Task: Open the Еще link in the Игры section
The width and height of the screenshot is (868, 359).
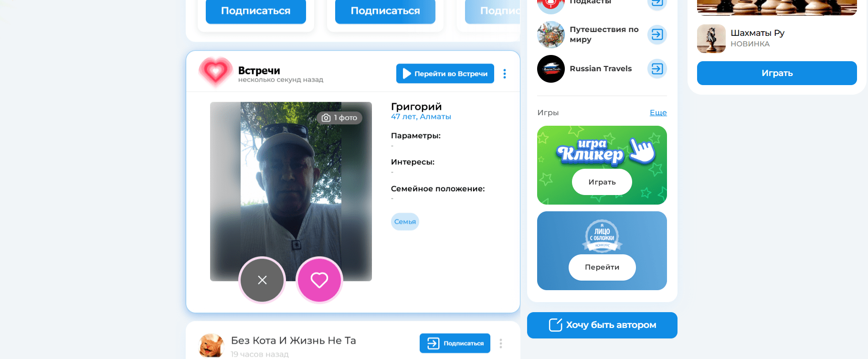Action: tap(658, 113)
